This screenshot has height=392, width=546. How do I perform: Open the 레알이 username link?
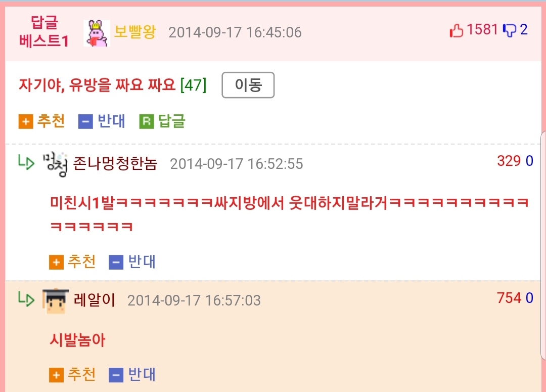(95, 299)
